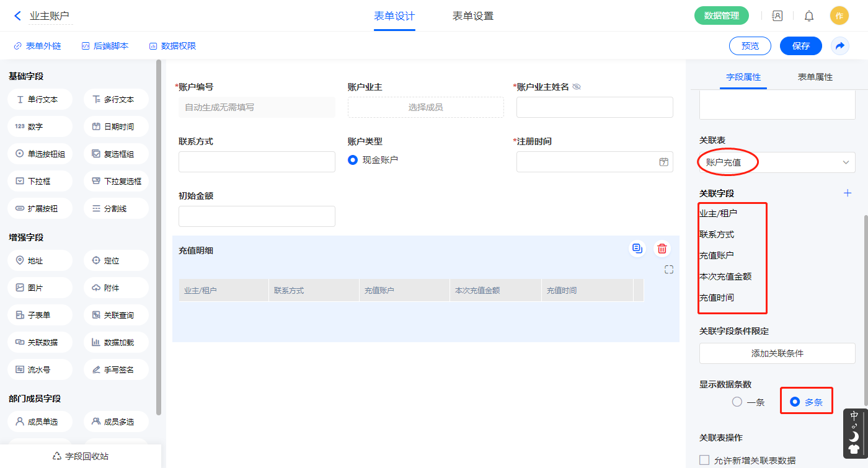Click the blue share arrow icon
868x468 pixels.
point(840,46)
